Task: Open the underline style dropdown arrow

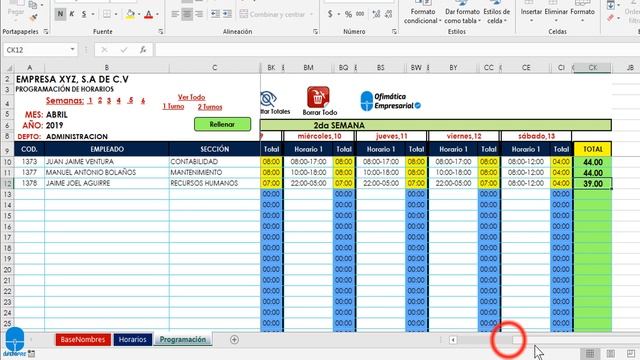Action: click(93, 15)
